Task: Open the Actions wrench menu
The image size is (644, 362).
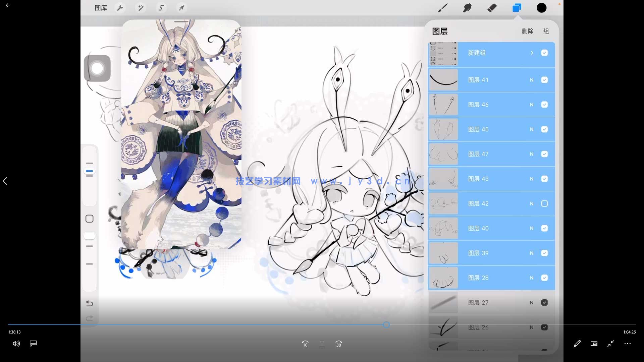Action: click(x=120, y=8)
